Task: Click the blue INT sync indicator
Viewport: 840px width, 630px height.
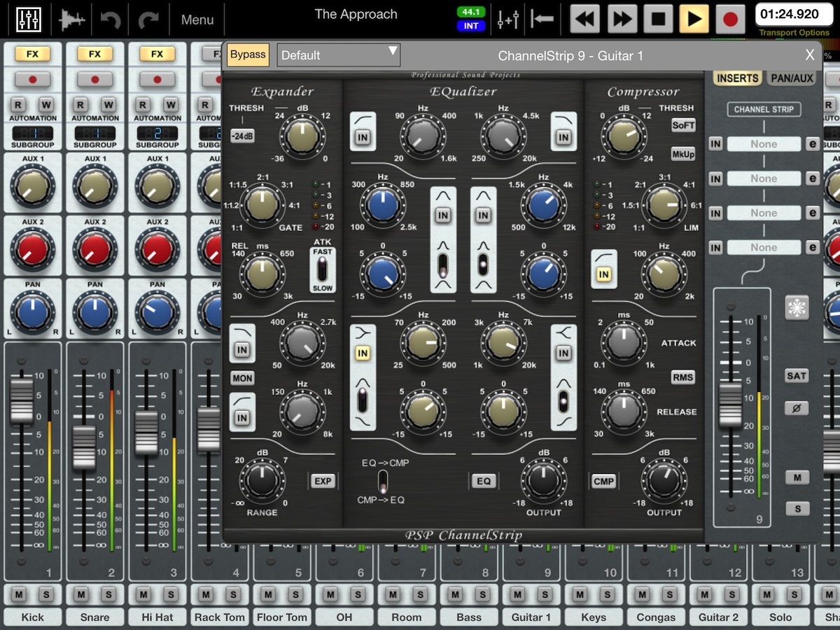Action: coord(470,26)
